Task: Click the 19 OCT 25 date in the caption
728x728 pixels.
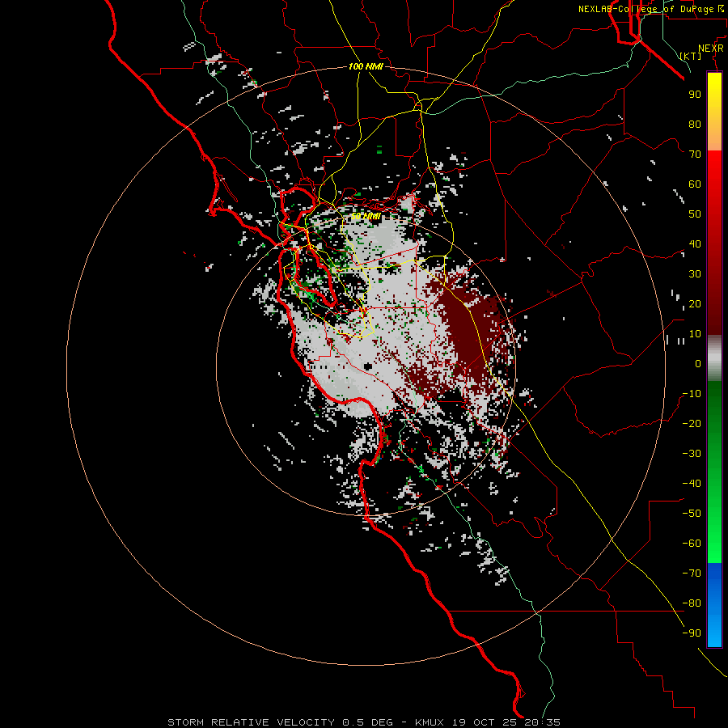Action: tap(485, 722)
